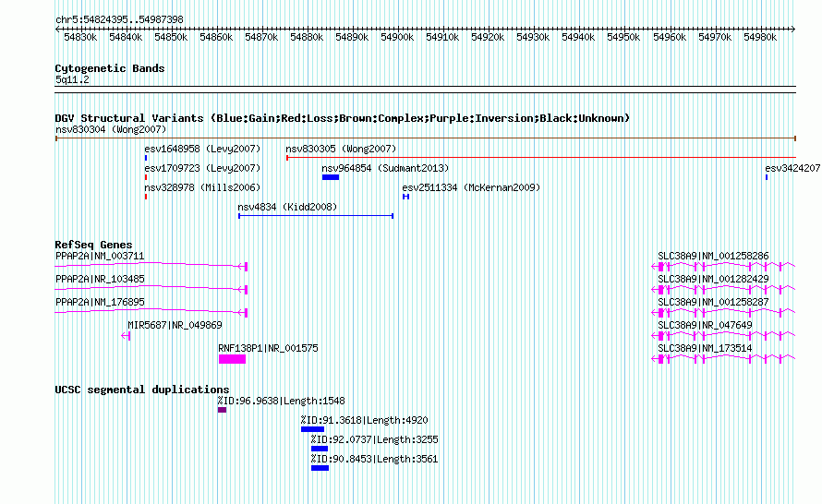Click the small red esv1709723 marker
Image resolution: width=822 pixels, height=504 pixels.
tap(146, 177)
